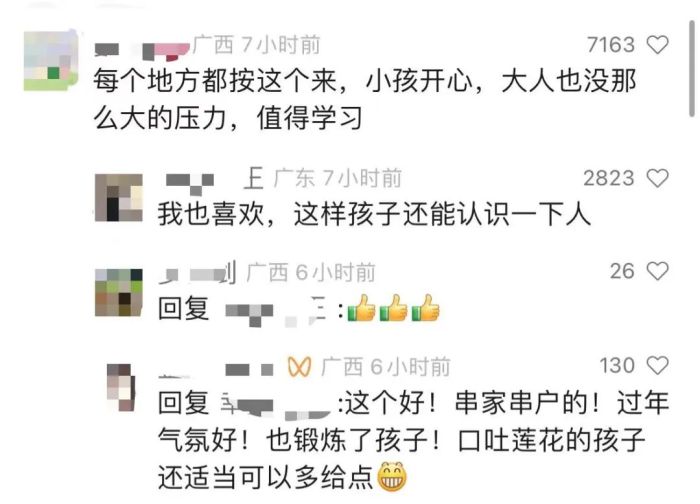Open the avatar of the thumbs-up reply author
Image resolution: width=700 pixels, height=504 pixels.
tap(119, 292)
